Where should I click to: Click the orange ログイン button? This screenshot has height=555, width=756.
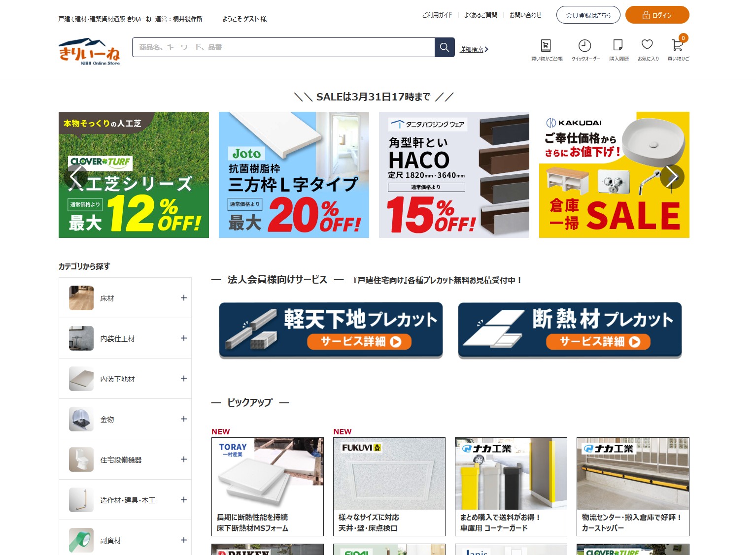657,15
